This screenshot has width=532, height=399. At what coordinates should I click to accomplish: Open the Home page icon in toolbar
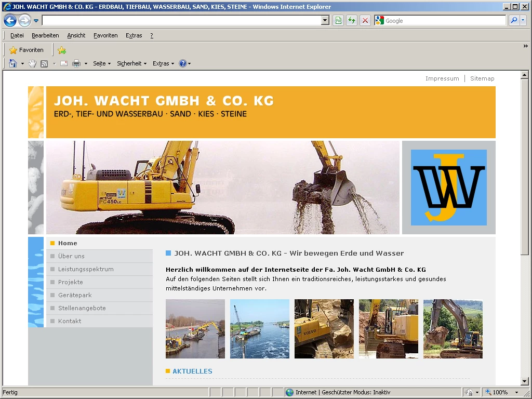coord(13,63)
